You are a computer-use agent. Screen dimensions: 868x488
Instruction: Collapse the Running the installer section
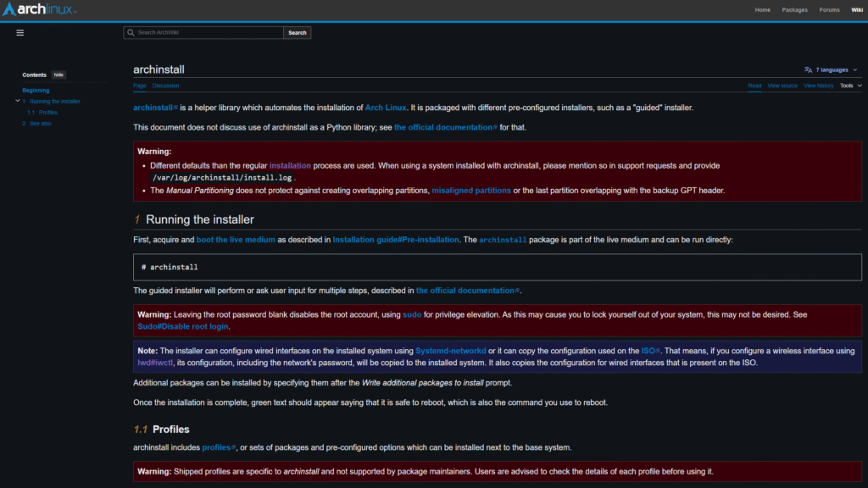[17, 101]
